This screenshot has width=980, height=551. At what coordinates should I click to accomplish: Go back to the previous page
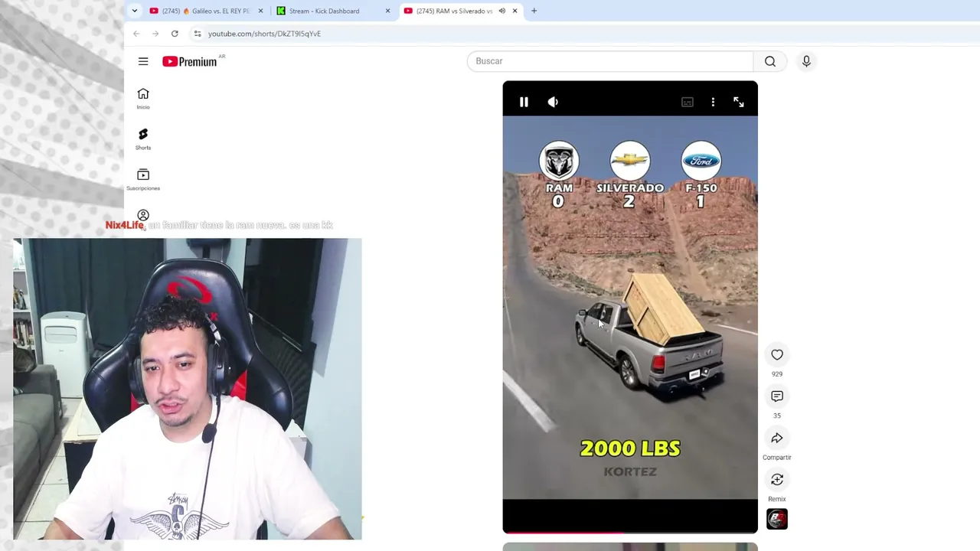pos(136,34)
